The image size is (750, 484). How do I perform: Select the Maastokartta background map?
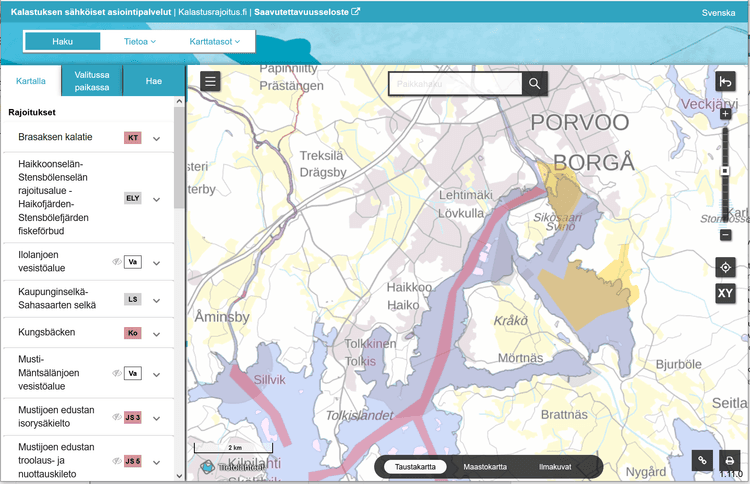click(x=485, y=467)
